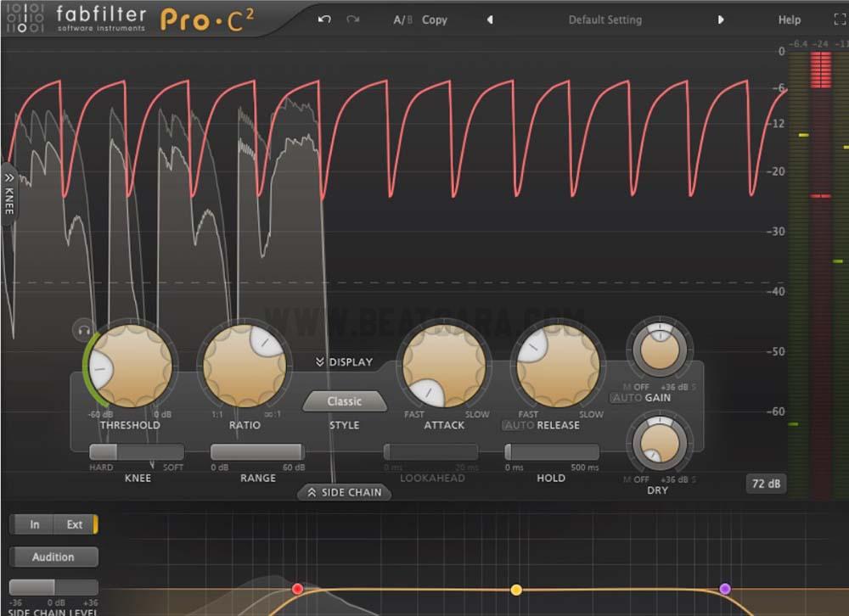Toggle full screen mode icon
The image size is (849, 616).
pos(840,20)
